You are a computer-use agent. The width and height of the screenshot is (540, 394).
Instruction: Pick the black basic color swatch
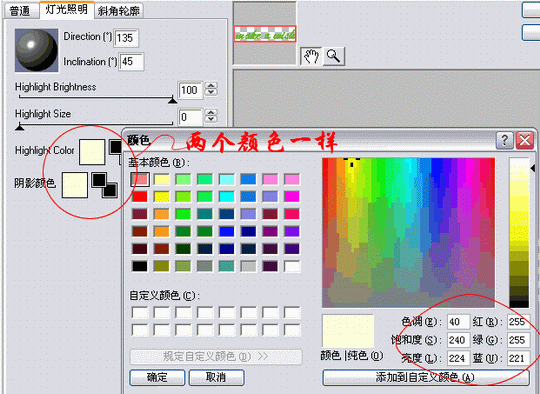(x=140, y=266)
